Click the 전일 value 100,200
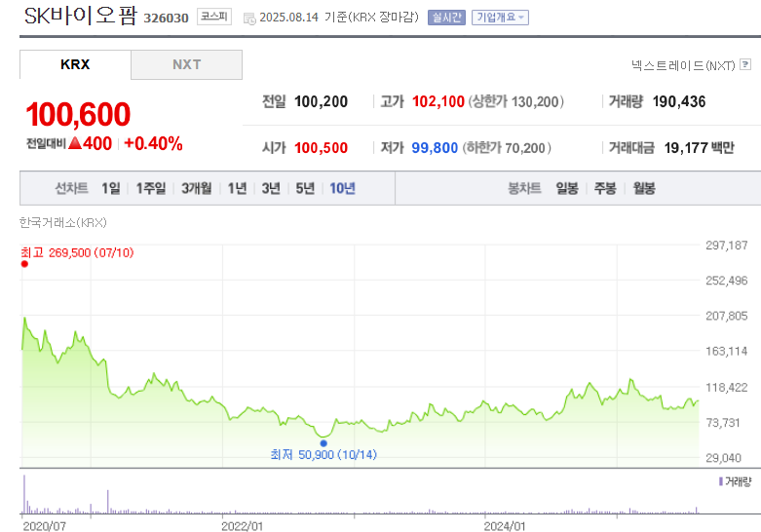Screen dimensions: 761x532 tap(321, 101)
